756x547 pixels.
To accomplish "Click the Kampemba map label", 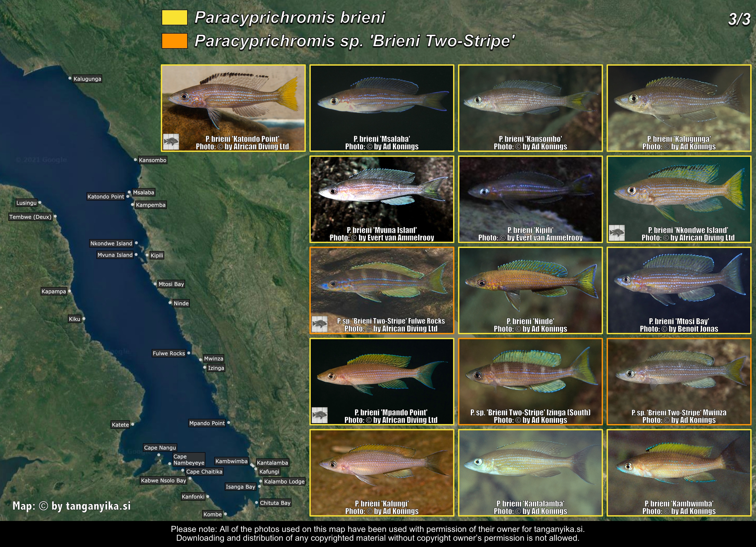I will [x=151, y=205].
